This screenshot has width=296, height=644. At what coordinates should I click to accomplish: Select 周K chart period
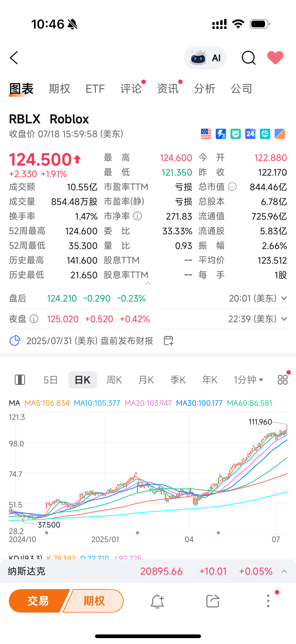pyautogui.click(x=114, y=380)
